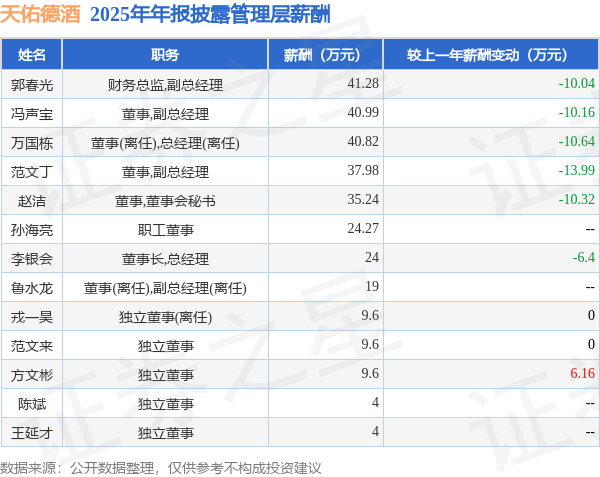Click 万国栋 position cell 董事(离任),总经理(离任)
This screenshot has height=477, width=600.
165,143
